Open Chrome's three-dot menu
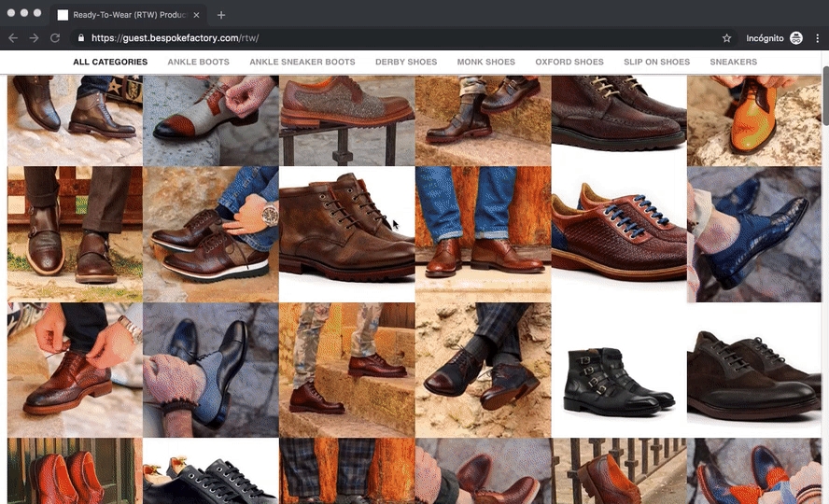 click(818, 38)
